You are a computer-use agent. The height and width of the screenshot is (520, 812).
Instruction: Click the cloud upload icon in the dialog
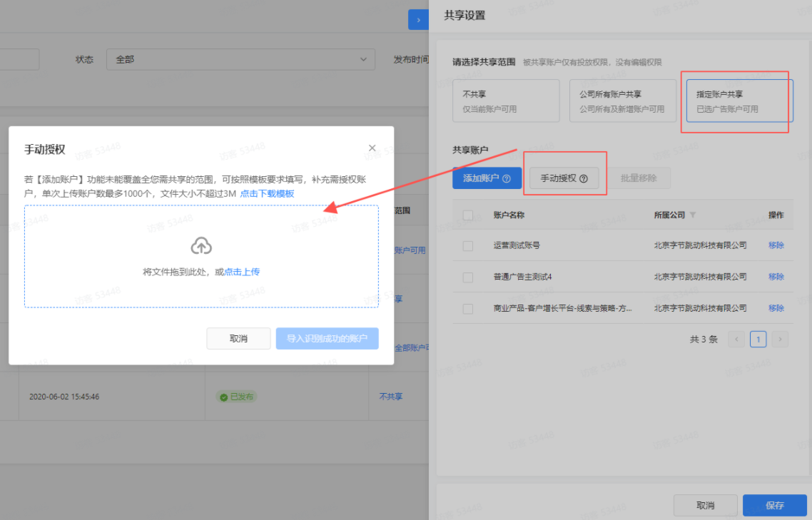(x=201, y=245)
